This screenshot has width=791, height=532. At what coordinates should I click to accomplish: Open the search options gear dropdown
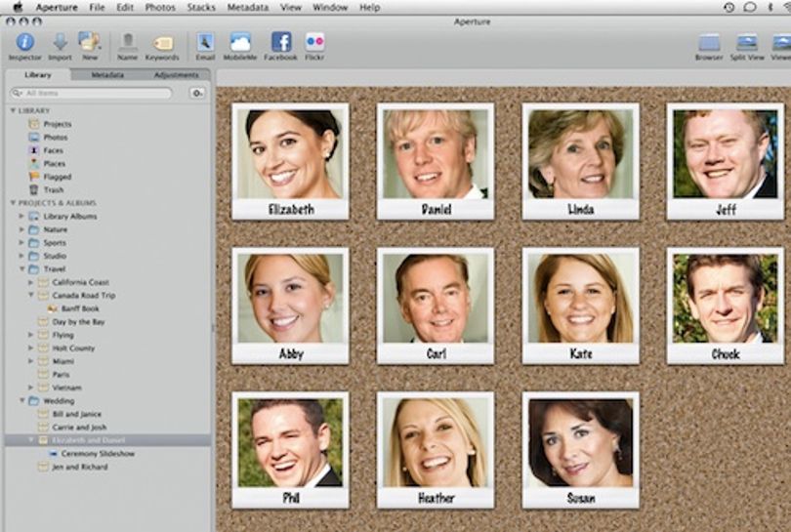pos(197,94)
